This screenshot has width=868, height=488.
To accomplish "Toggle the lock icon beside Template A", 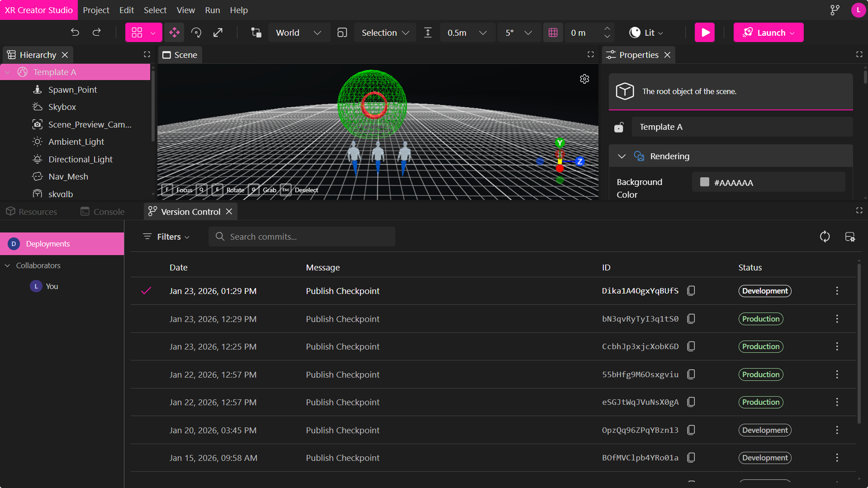I will click(619, 128).
